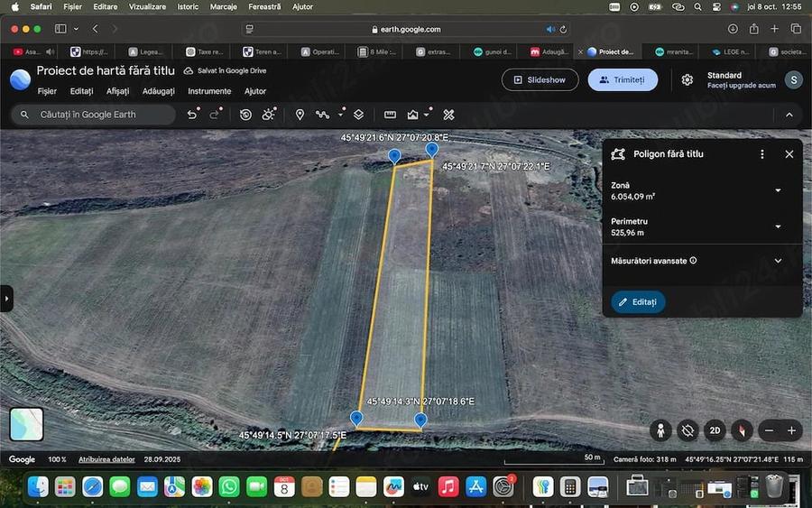Viewport: 812px width, 508px height.
Task: Open the path tool dropdown arrow
Action: coord(341,115)
